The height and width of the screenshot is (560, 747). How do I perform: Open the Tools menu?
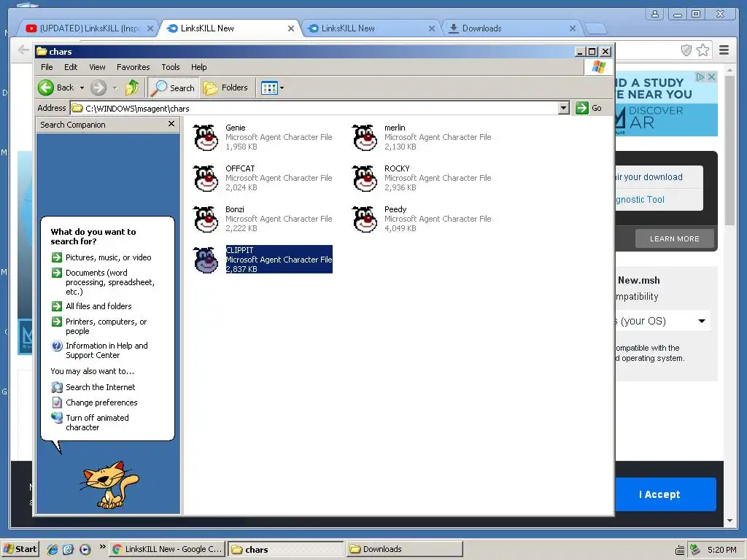click(171, 67)
